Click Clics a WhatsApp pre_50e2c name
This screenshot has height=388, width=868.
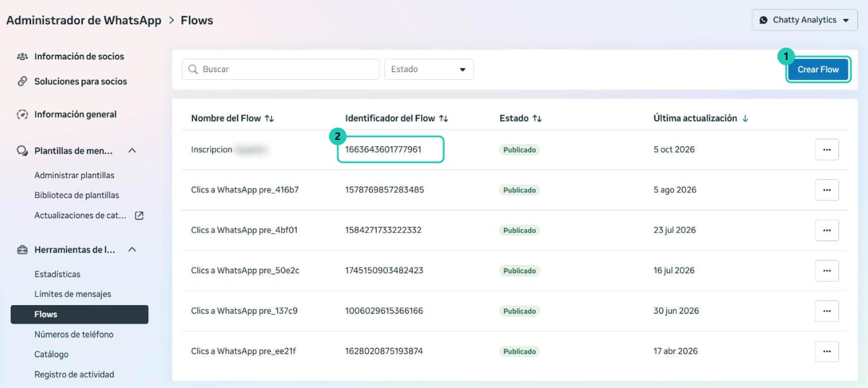pyautogui.click(x=245, y=270)
